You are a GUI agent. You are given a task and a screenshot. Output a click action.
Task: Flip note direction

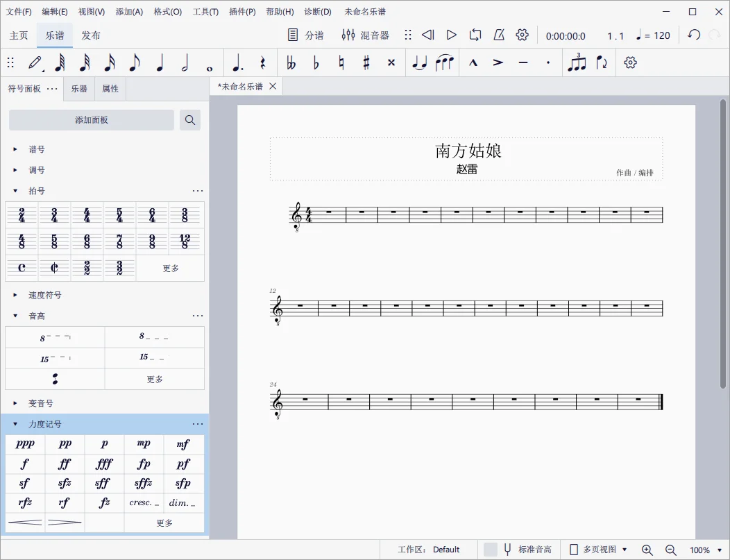pos(602,62)
